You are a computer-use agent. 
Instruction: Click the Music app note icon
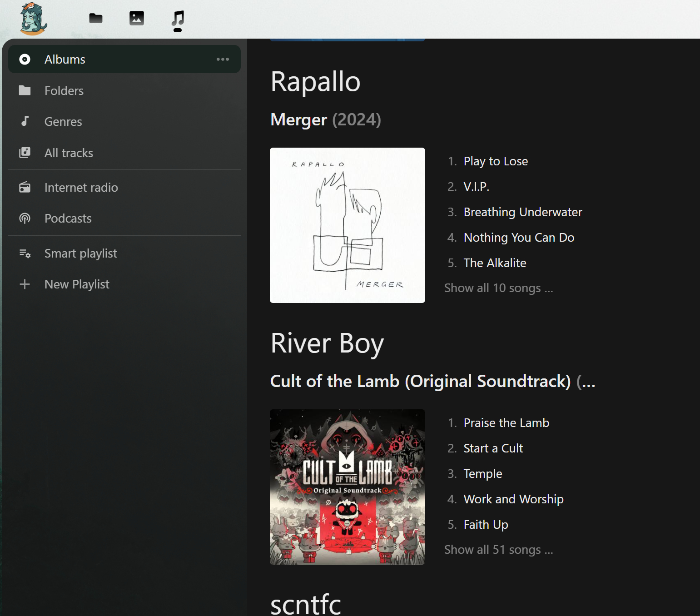point(178,19)
